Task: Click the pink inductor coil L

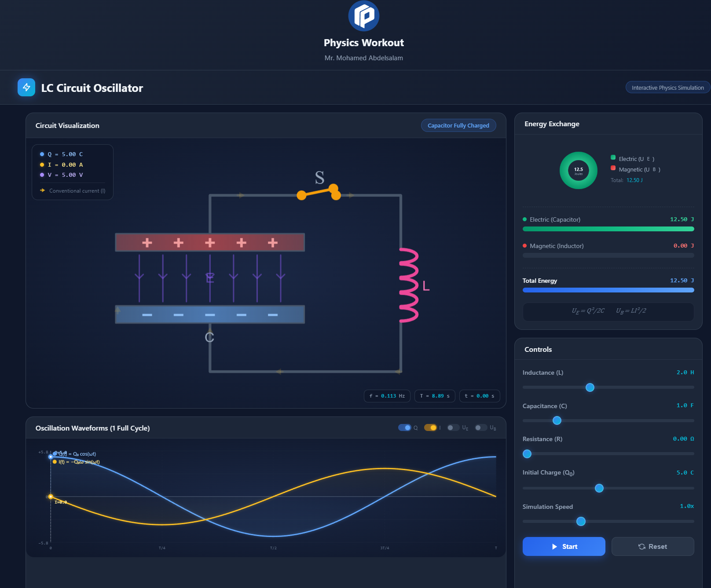Action: (409, 285)
